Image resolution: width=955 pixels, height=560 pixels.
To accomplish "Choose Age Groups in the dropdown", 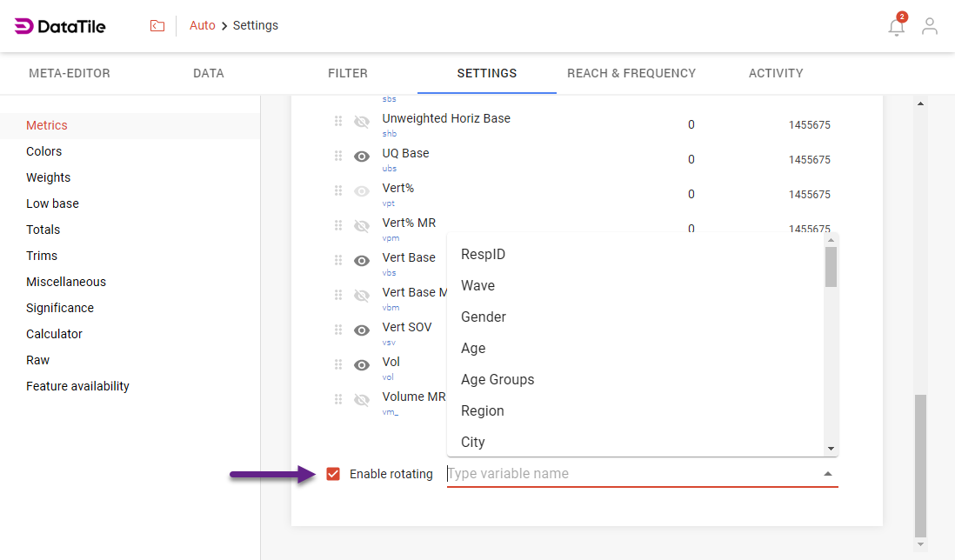I will pyautogui.click(x=498, y=379).
